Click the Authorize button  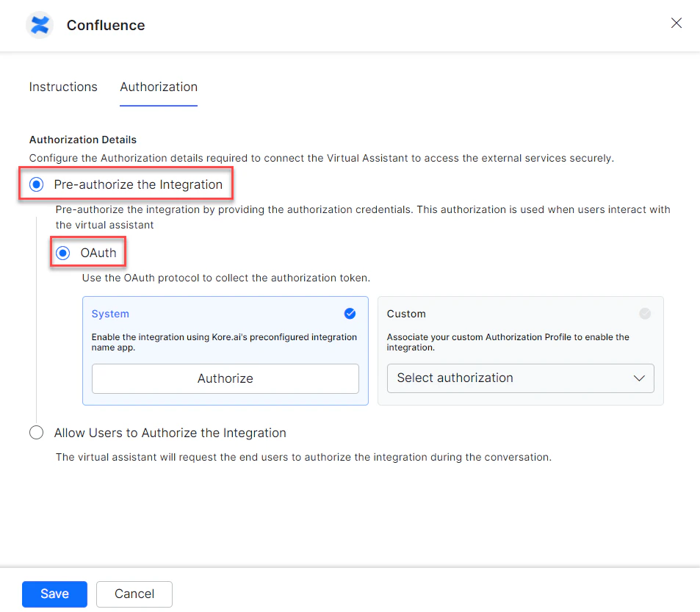pos(225,378)
